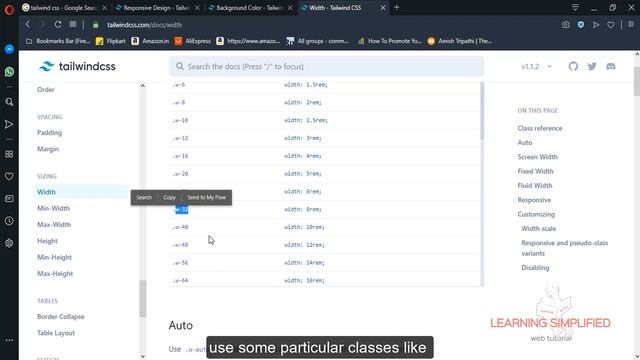The height and width of the screenshot is (360, 640).
Task: Join Tailwind Discord community
Action: pos(611,67)
